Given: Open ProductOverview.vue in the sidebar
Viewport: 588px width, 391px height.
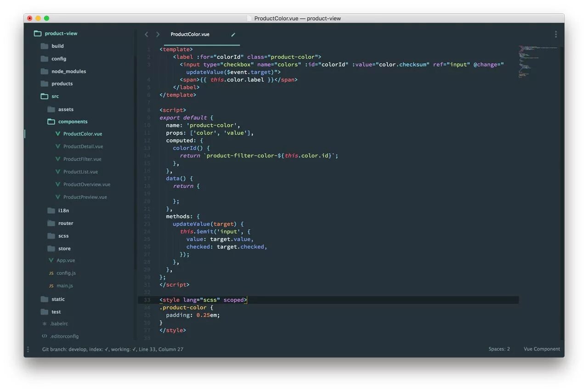Looking at the screenshot, I should point(87,184).
